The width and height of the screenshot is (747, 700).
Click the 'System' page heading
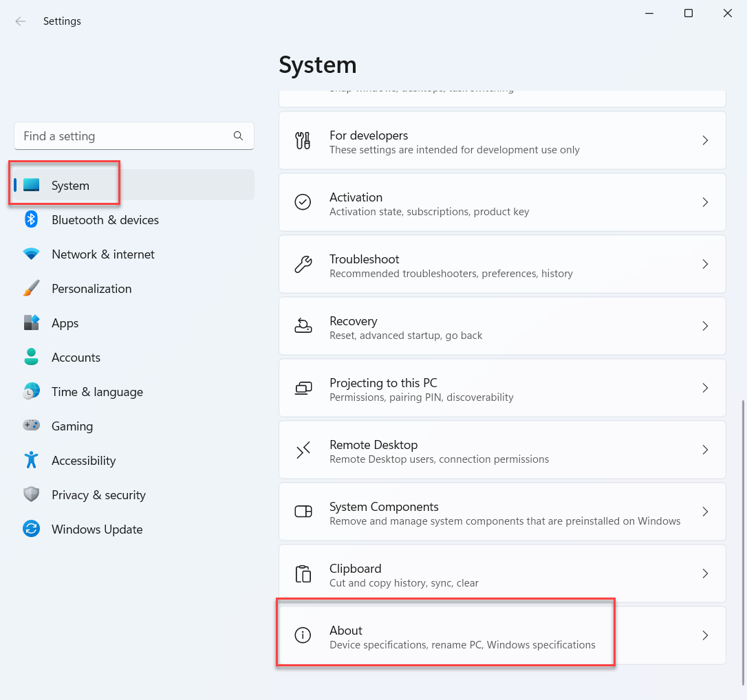click(318, 65)
